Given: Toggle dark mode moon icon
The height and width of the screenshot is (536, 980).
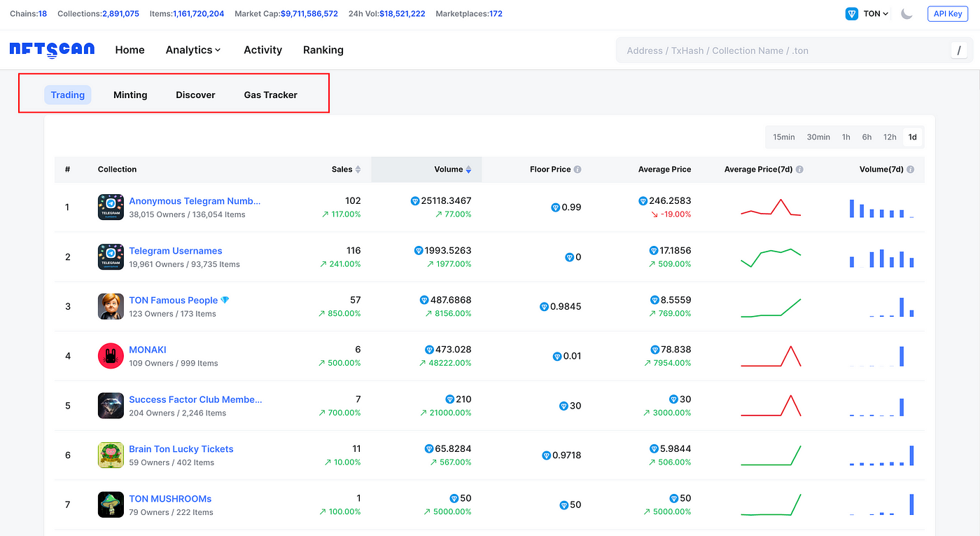Looking at the screenshot, I should [906, 14].
